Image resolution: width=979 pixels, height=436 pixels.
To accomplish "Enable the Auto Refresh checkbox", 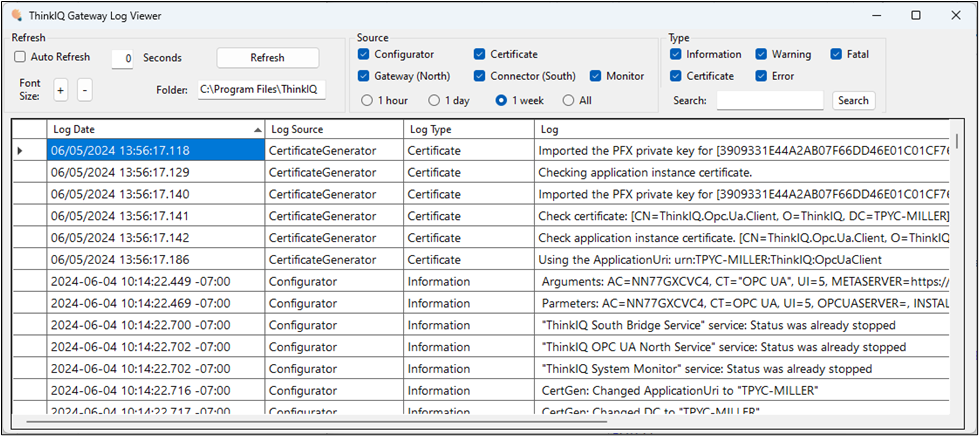I will (x=21, y=57).
